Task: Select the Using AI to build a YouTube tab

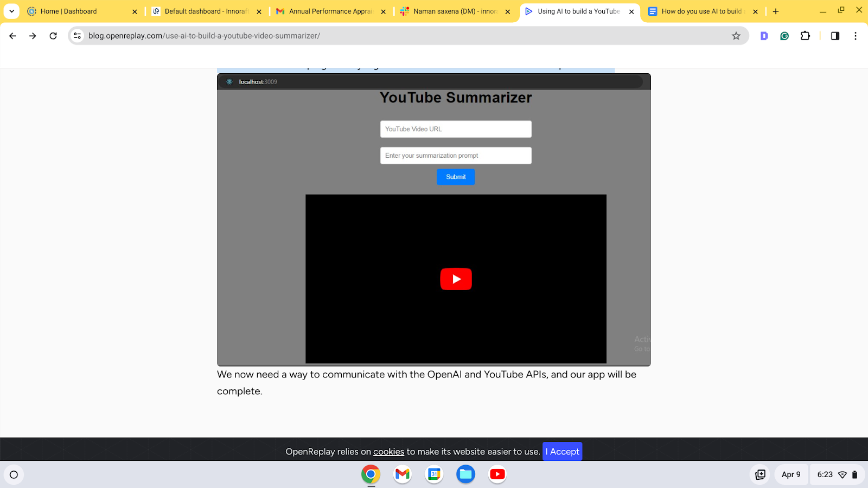Action: pyautogui.click(x=578, y=11)
